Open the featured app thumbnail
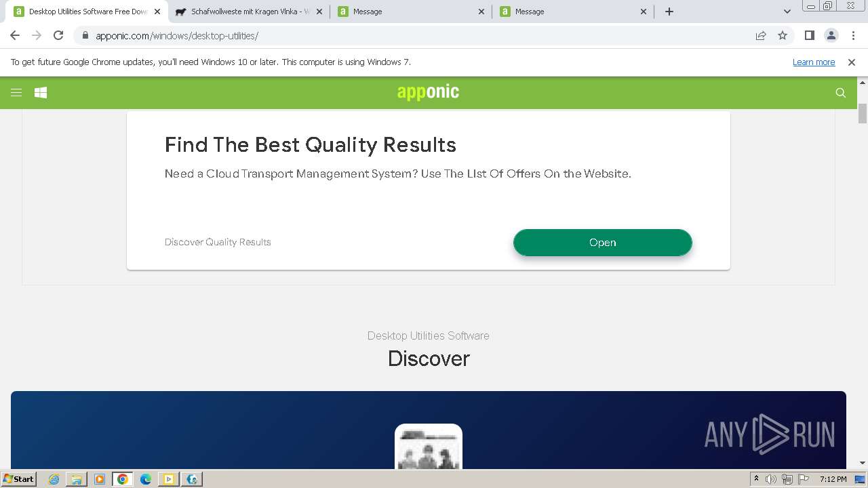The height and width of the screenshot is (488, 868). pos(429,447)
